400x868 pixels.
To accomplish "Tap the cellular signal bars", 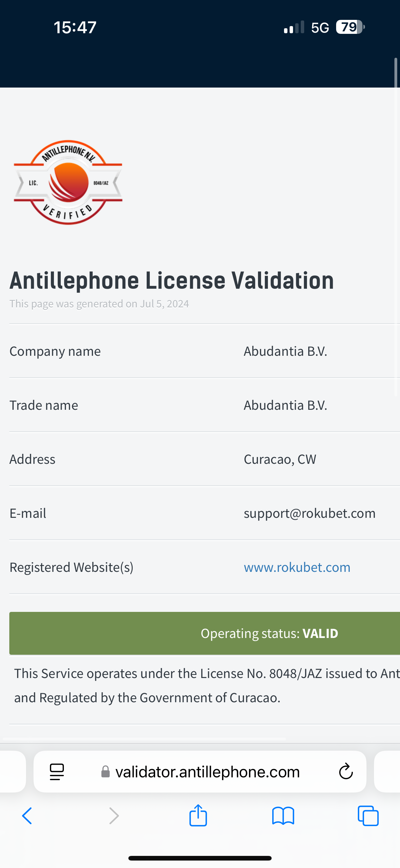I will (294, 27).
